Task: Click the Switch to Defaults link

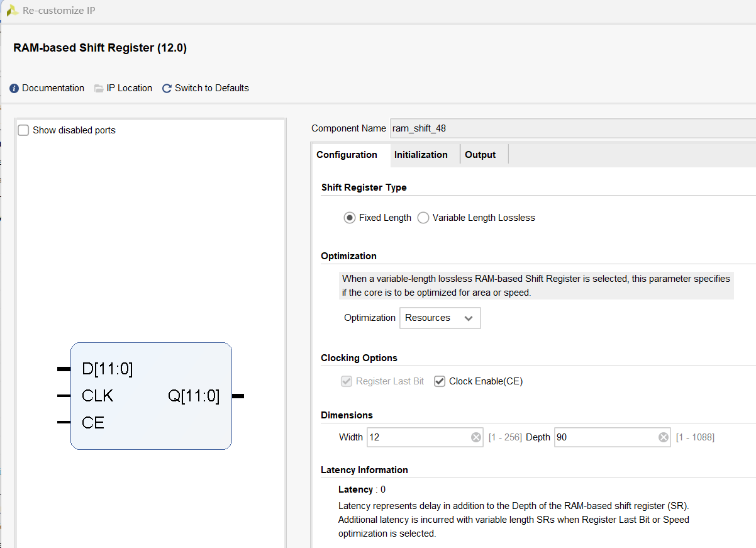Action: 211,88
